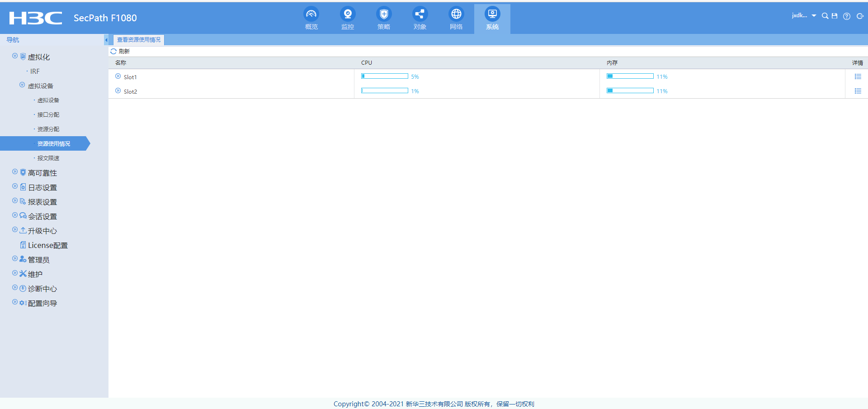Open the details list icon for Slot1
This screenshot has height=409, width=868.
(x=858, y=77)
